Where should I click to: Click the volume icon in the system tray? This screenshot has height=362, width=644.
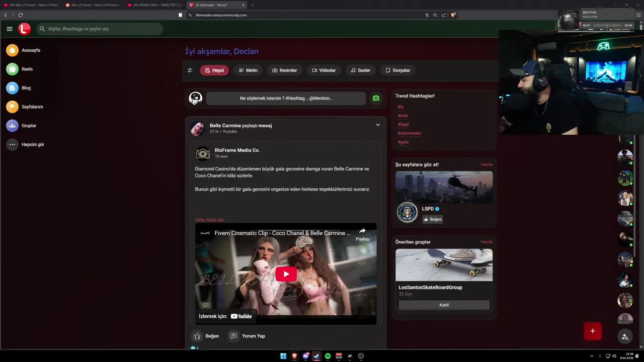(614, 356)
